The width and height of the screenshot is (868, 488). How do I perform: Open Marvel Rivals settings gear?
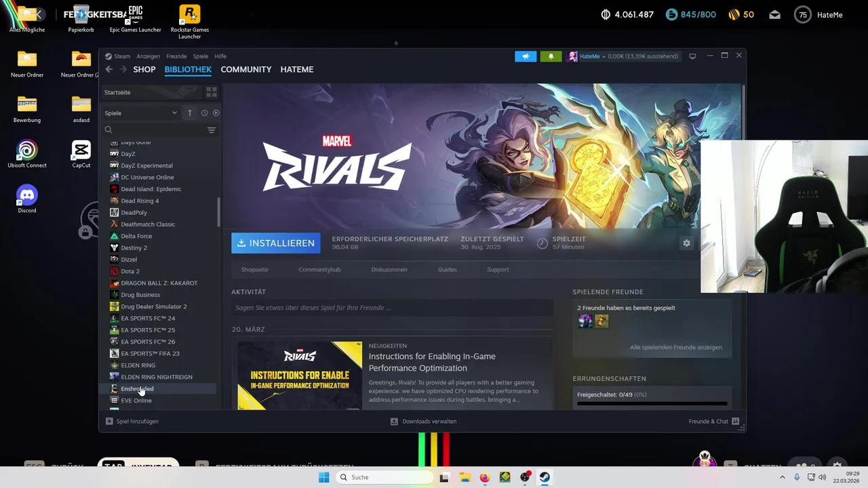click(x=686, y=243)
